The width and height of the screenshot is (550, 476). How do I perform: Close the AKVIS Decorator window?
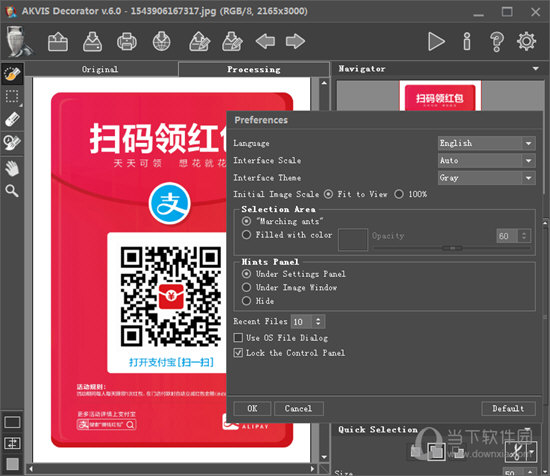tap(535, 12)
